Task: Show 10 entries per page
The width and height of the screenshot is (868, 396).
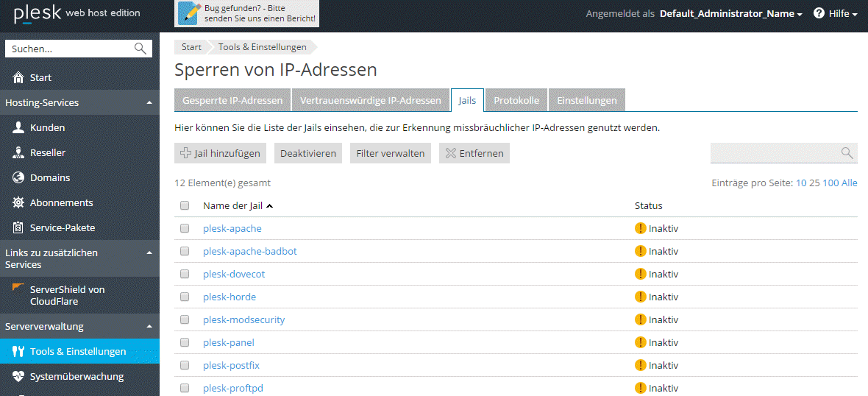Action: pyautogui.click(x=801, y=183)
